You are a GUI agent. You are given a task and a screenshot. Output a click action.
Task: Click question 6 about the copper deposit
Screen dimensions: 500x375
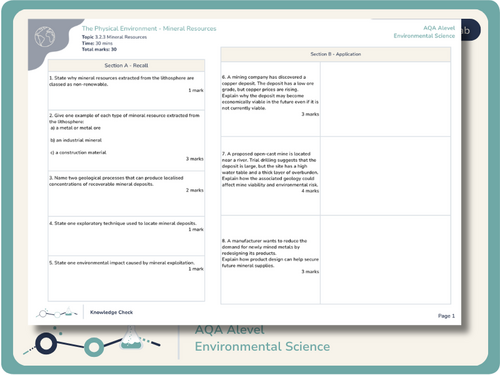point(270,93)
